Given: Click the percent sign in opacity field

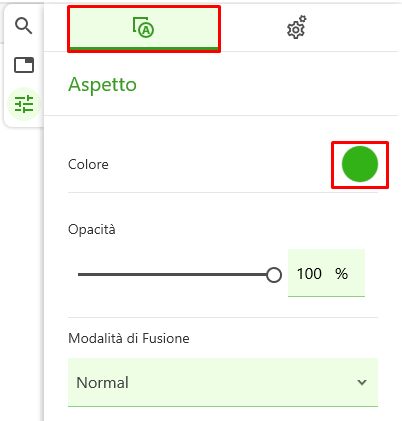Looking at the screenshot, I should 341,274.
